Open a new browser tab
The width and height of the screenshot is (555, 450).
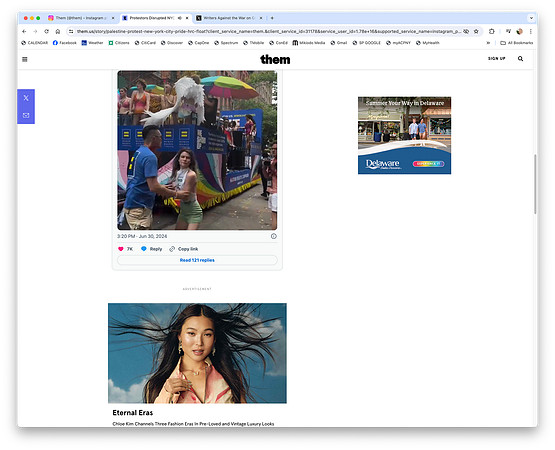pyautogui.click(x=272, y=18)
